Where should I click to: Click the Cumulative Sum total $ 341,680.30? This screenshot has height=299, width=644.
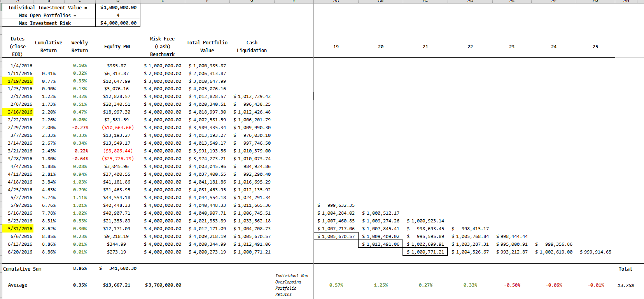118,269
